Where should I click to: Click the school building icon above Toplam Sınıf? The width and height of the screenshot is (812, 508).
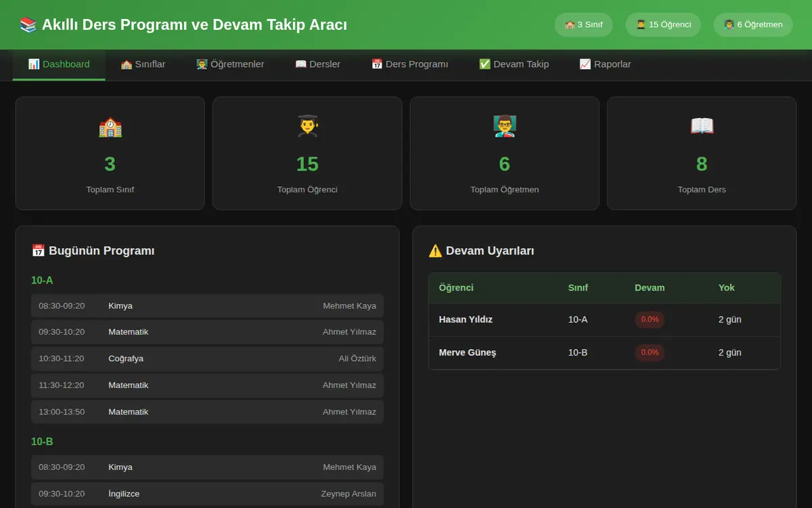(x=110, y=127)
